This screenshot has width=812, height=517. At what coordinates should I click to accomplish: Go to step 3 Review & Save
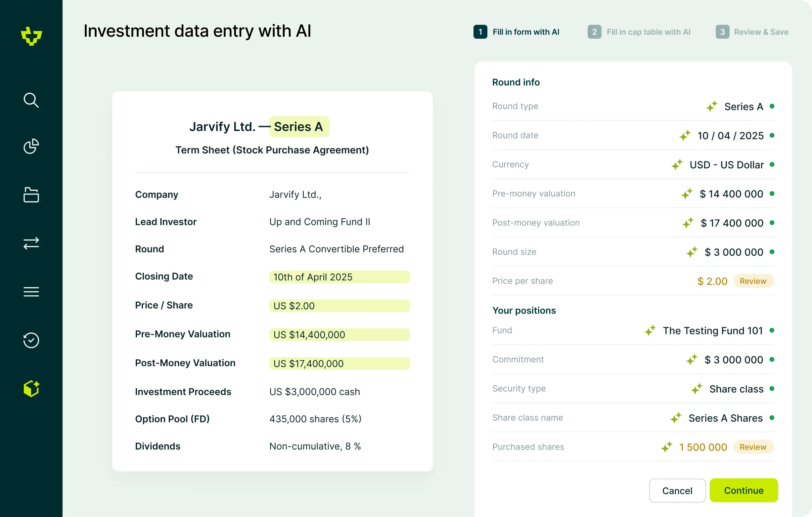point(752,32)
